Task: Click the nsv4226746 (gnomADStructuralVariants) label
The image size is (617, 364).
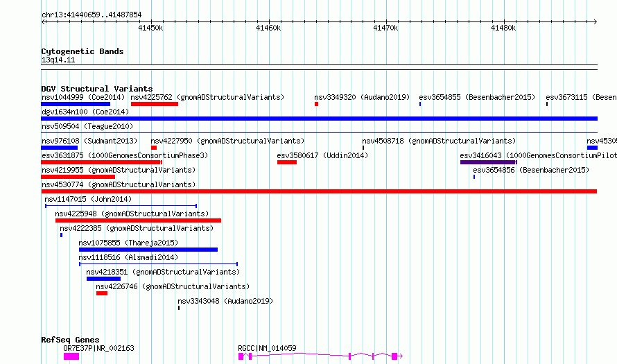Action: click(x=173, y=286)
